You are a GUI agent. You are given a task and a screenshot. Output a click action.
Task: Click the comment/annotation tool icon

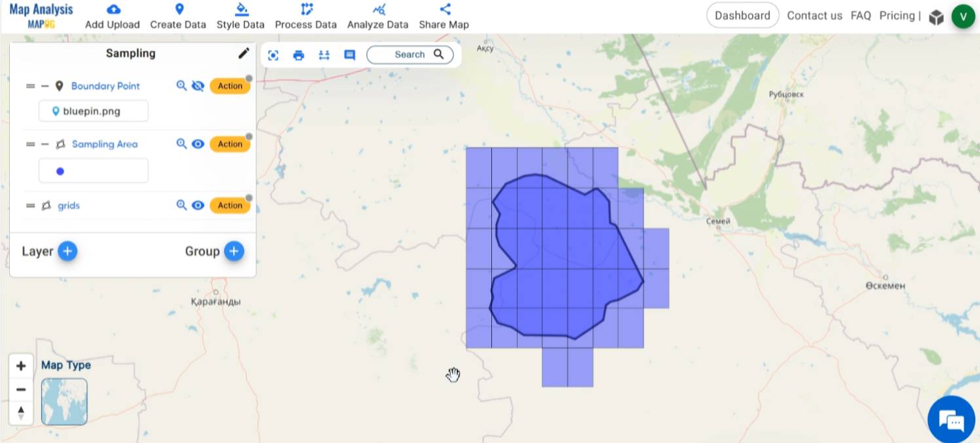pyautogui.click(x=350, y=55)
